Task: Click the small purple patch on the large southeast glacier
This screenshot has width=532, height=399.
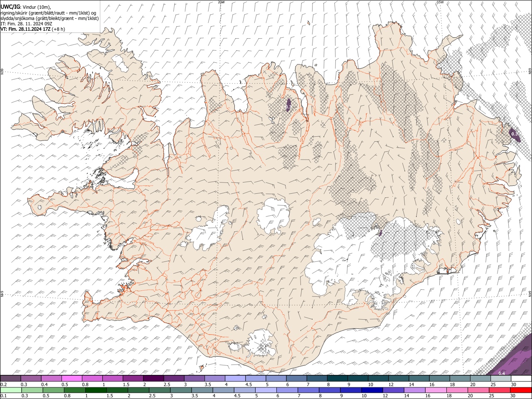Action: click(x=380, y=232)
